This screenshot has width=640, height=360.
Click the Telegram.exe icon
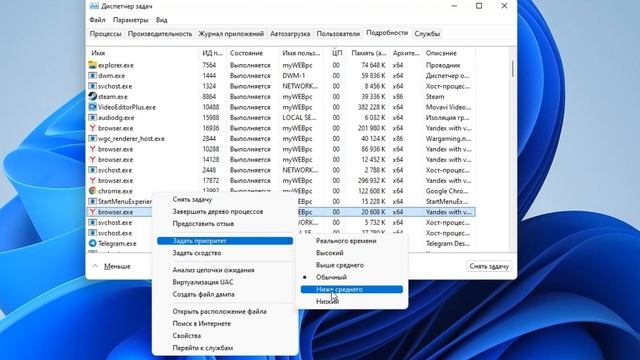92,243
